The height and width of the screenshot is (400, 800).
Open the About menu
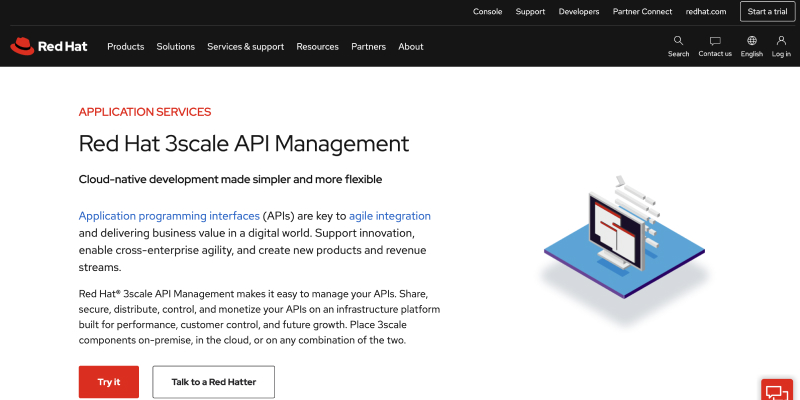(x=411, y=46)
